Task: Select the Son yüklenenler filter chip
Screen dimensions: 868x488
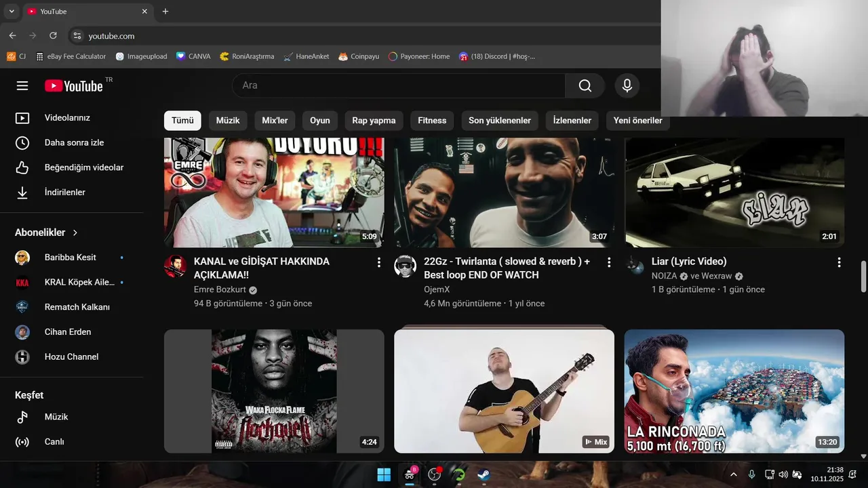Action: (500, 121)
